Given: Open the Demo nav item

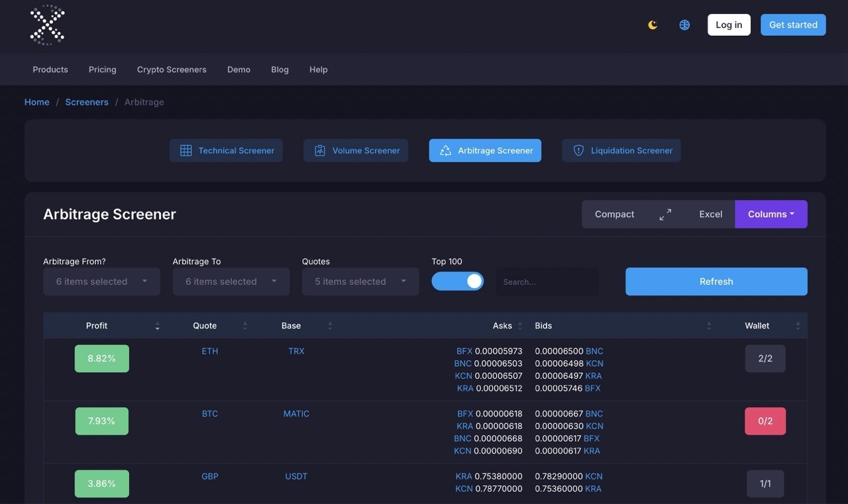Looking at the screenshot, I should 238,70.
